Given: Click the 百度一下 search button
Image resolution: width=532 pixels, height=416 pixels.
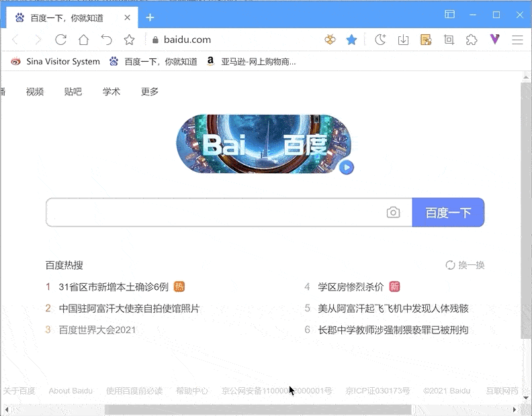Looking at the screenshot, I should [x=448, y=212].
